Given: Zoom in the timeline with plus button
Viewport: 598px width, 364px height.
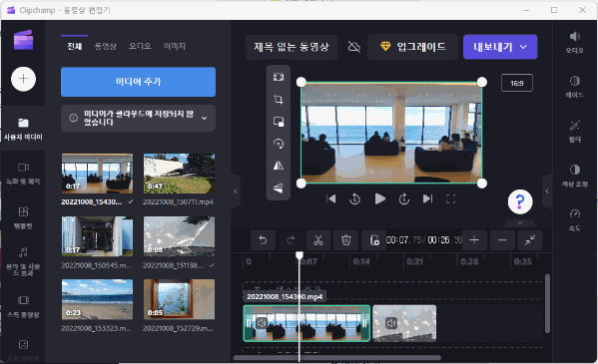Looking at the screenshot, I should [474, 240].
